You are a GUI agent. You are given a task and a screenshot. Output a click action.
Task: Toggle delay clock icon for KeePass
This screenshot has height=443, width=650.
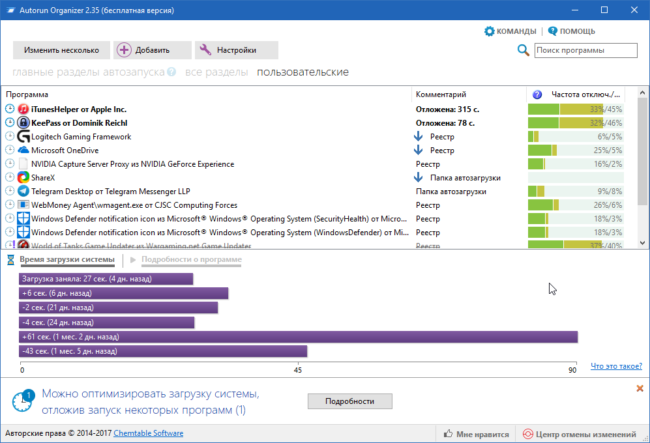pos(10,123)
